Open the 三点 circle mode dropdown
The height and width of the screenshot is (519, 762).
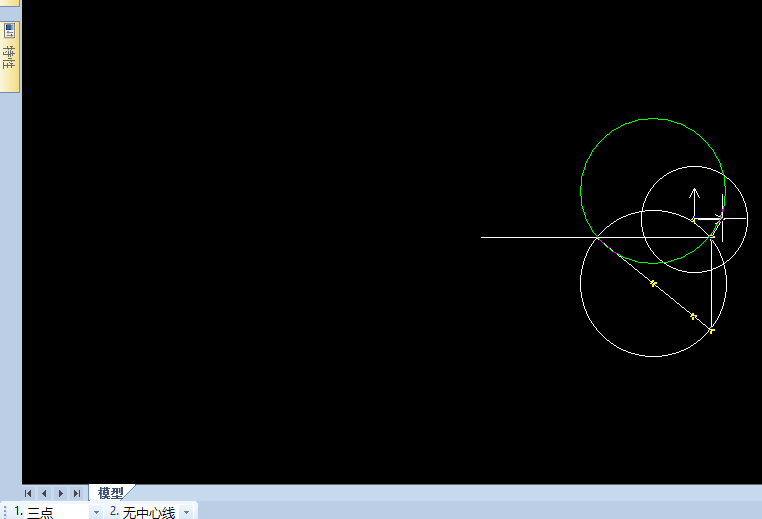click(x=96, y=512)
